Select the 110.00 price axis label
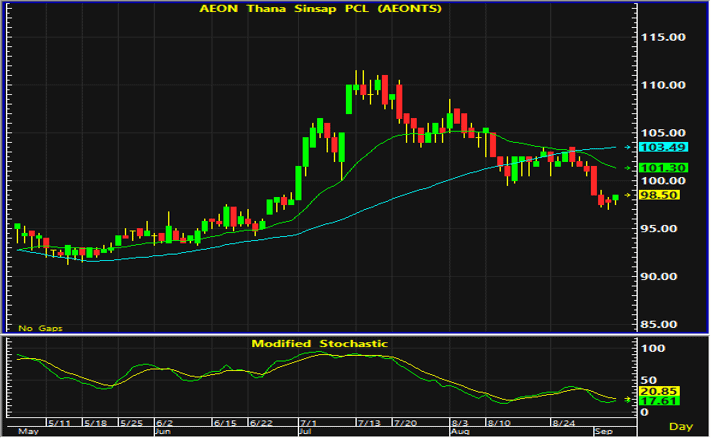 point(663,85)
